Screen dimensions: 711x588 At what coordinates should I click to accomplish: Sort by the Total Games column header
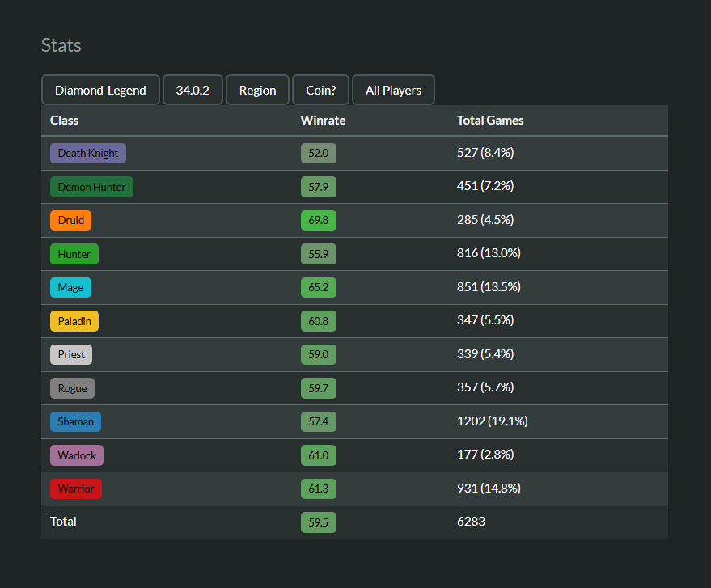pyautogui.click(x=490, y=121)
